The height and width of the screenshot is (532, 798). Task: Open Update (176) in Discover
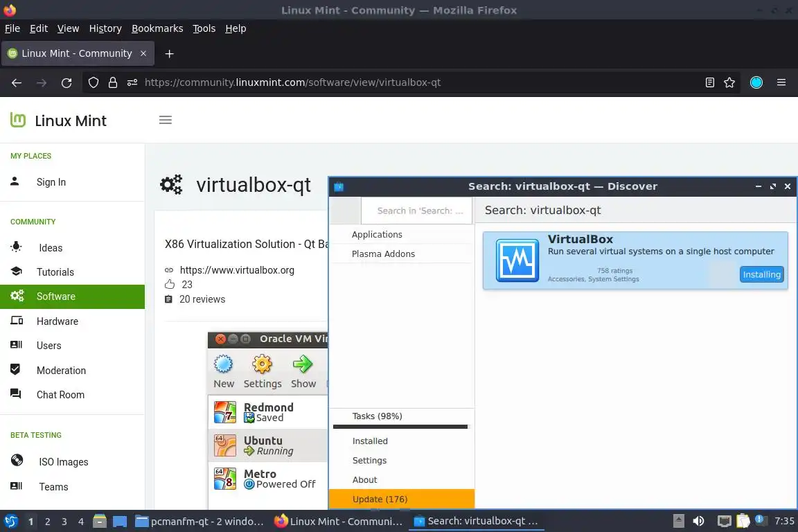pos(402,499)
